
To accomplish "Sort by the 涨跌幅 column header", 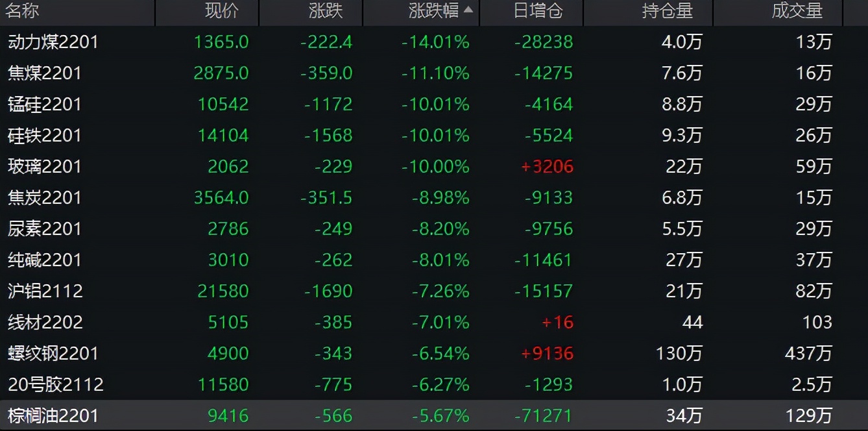I will coord(433,11).
